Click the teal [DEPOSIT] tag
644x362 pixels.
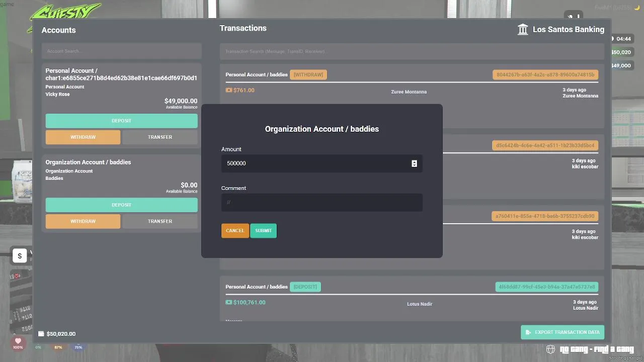(305, 287)
